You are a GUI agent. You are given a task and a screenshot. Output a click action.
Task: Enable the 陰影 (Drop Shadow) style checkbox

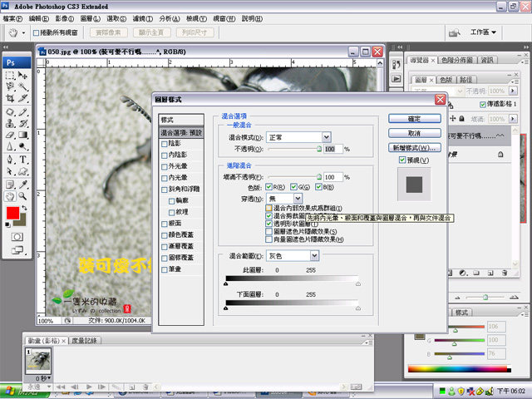(165, 143)
